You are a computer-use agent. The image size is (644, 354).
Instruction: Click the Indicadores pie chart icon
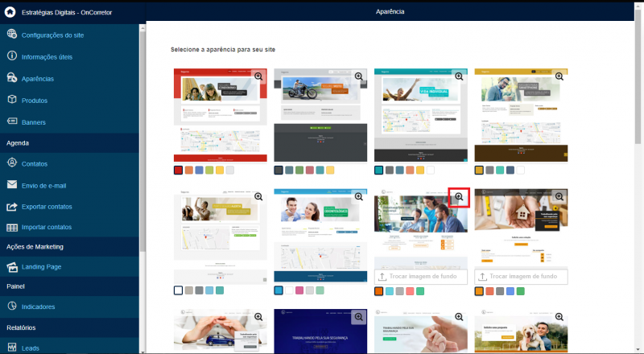(x=12, y=306)
